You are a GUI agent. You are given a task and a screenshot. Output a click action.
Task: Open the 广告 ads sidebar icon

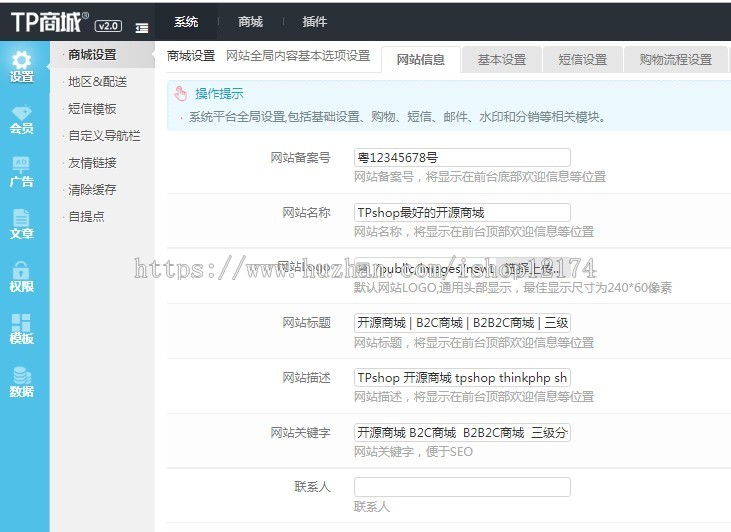(x=22, y=172)
